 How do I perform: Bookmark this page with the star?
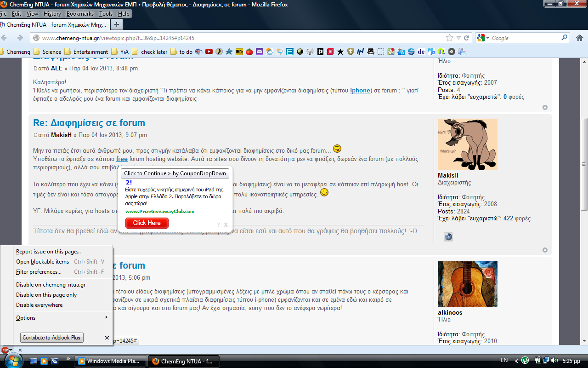point(449,38)
